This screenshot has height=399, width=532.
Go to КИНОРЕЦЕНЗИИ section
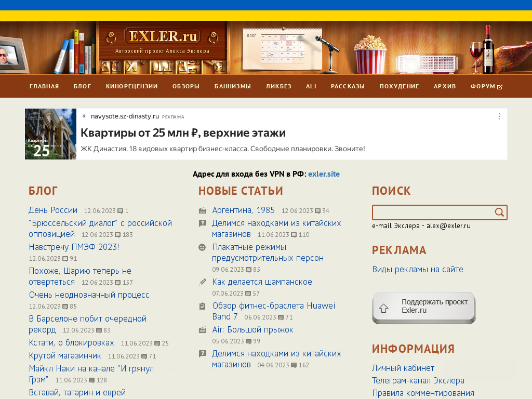(x=131, y=86)
